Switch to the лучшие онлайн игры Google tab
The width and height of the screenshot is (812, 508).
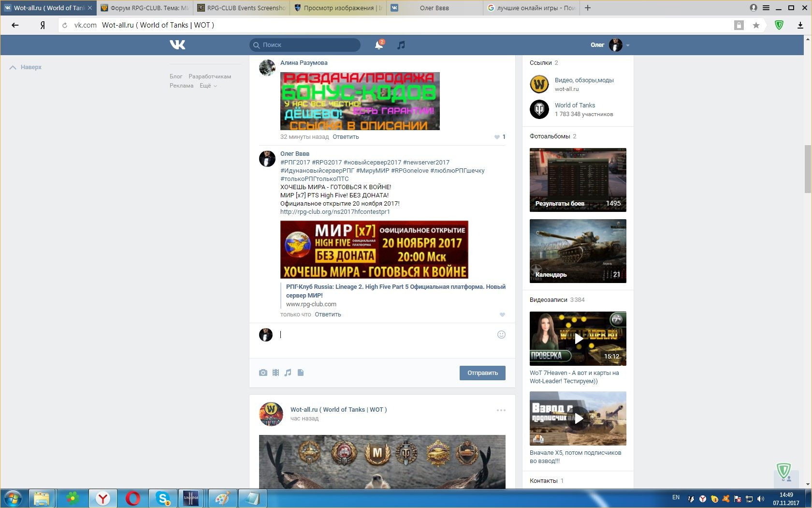click(x=531, y=8)
